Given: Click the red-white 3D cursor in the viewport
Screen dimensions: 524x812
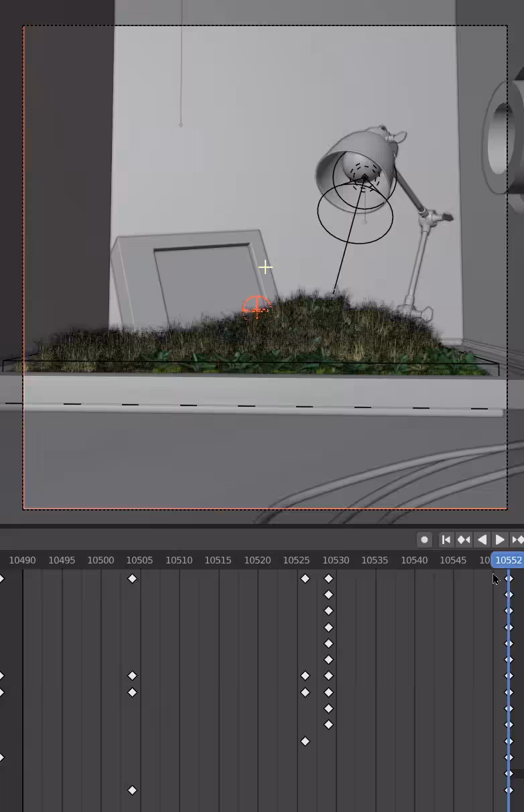Looking at the screenshot, I should pos(256,307).
